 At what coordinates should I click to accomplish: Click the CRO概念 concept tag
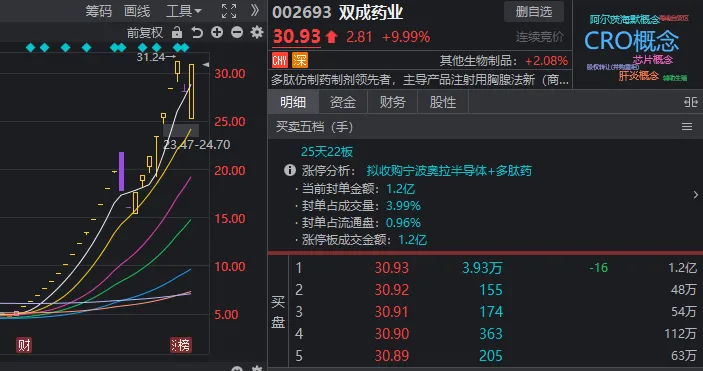[631, 40]
